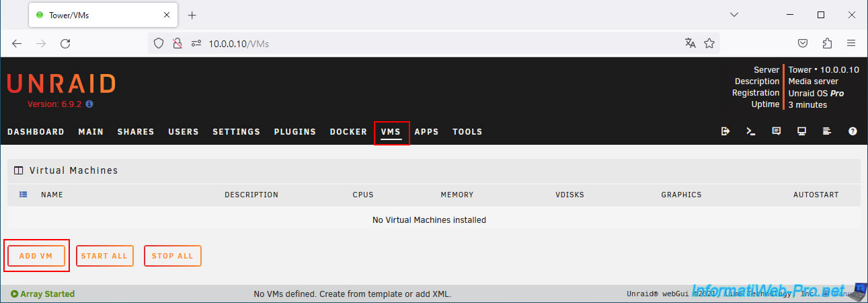The width and height of the screenshot is (868, 303).
Task: Click the green Array Started status icon
Action: tap(14, 294)
